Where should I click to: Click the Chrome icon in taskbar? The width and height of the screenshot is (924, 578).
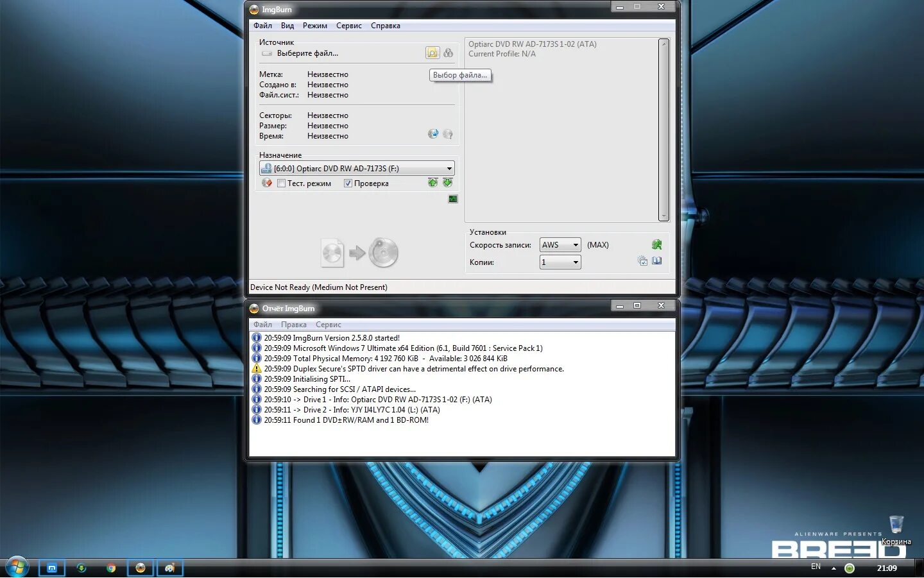pos(111,568)
